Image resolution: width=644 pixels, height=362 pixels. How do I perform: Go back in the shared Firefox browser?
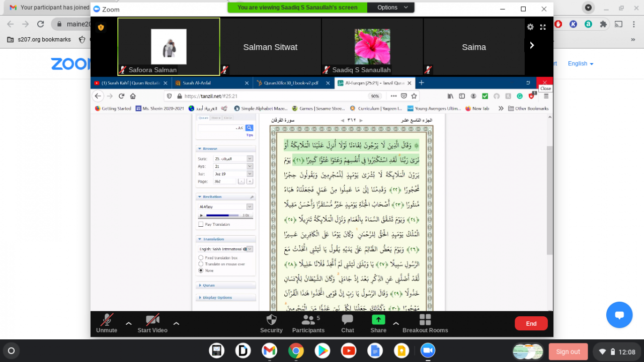(98, 96)
